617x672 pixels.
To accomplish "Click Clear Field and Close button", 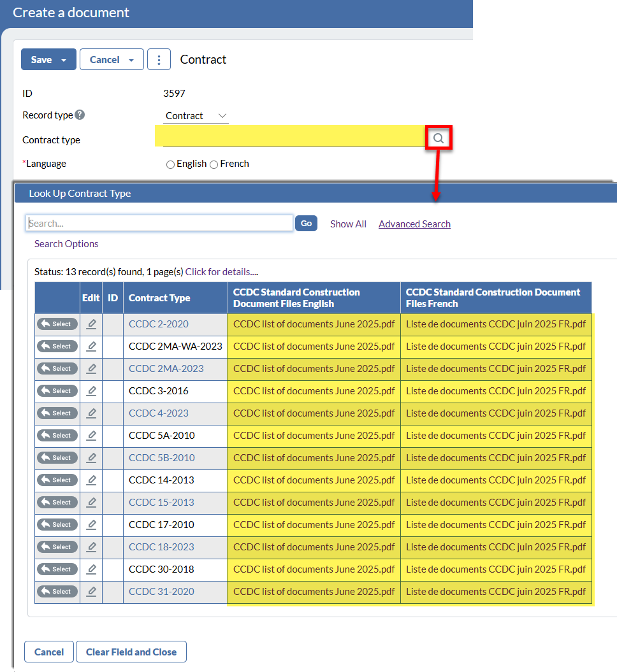I will [131, 652].
